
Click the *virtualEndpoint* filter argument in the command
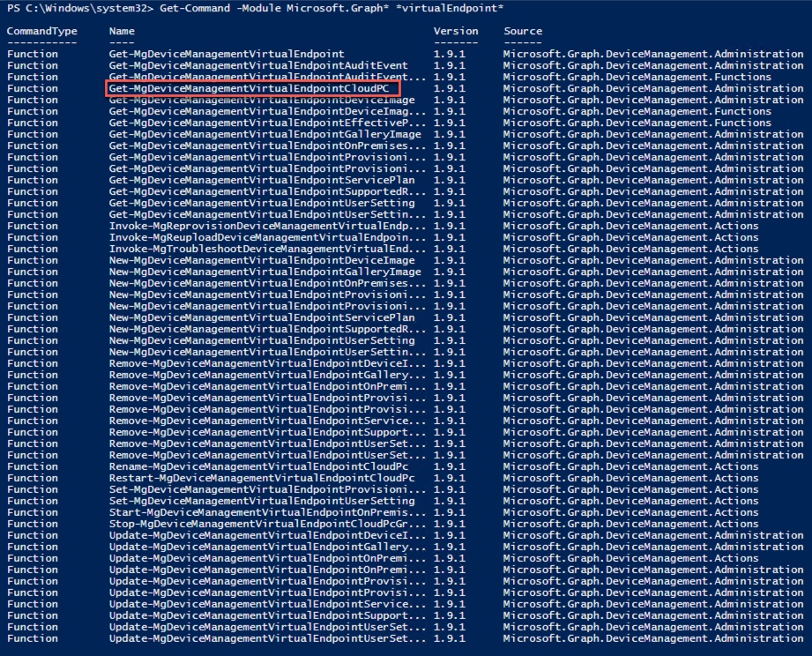[450, 8]
